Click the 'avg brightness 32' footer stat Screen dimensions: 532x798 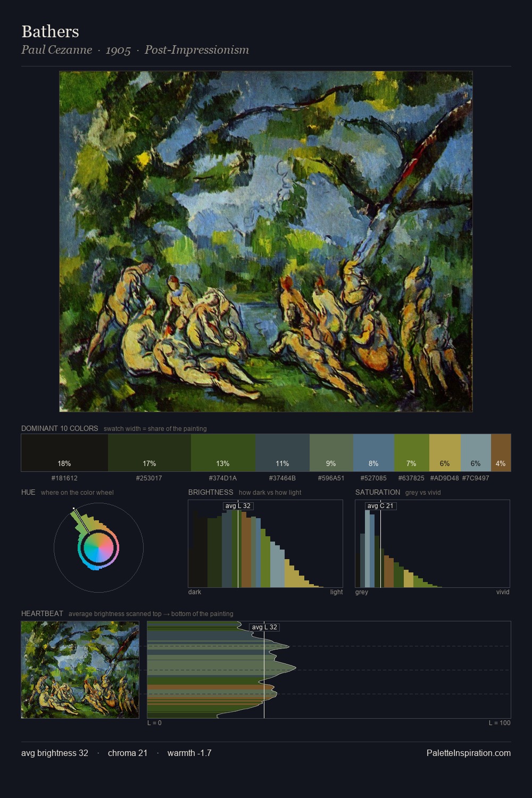pyautogui.click(x=55, y=753)
